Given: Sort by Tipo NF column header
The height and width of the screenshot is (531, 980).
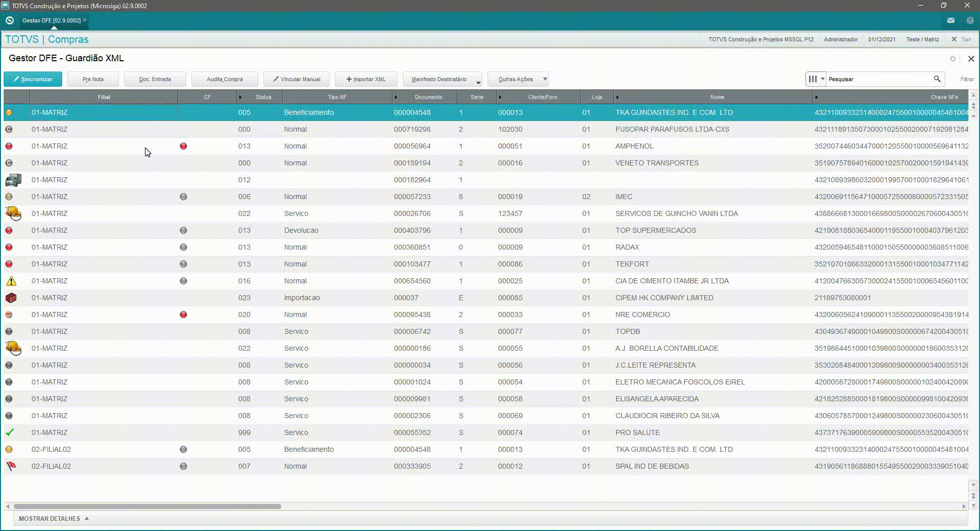Looking at the screenshot, I should (x=337, y=97).
